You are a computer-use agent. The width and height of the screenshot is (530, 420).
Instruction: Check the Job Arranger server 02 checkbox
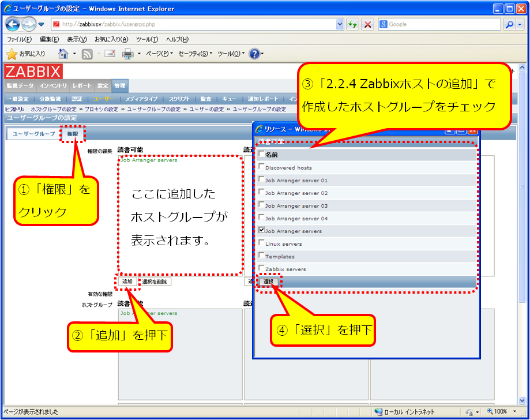coord(261,192)
